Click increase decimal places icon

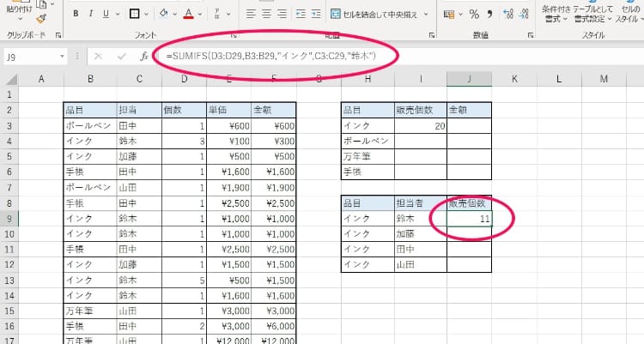pyautogui.click(x=506, y=14)
